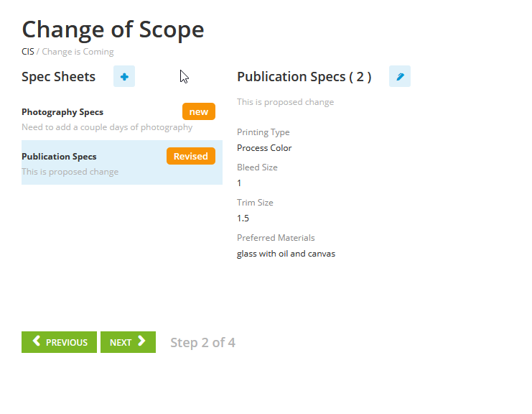
Task: Select the Publication Specs sheet in the list
Action: [122, 162]
